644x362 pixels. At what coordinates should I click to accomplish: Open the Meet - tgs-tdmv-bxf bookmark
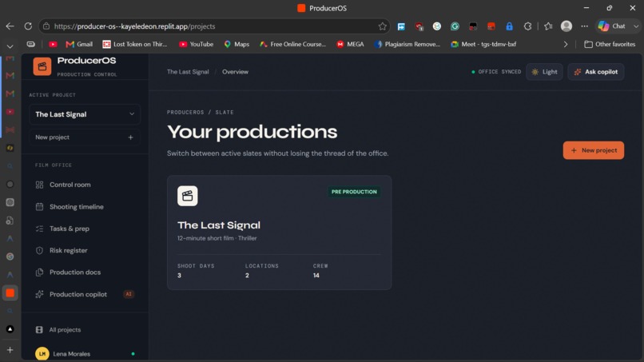483,45
